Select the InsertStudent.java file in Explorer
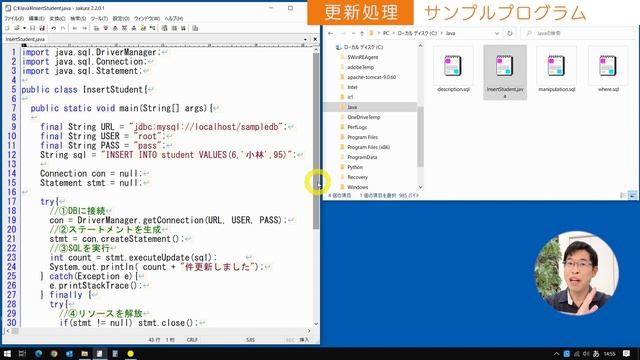The width and height of the screenshot is (640, 360). coord(504,72)
